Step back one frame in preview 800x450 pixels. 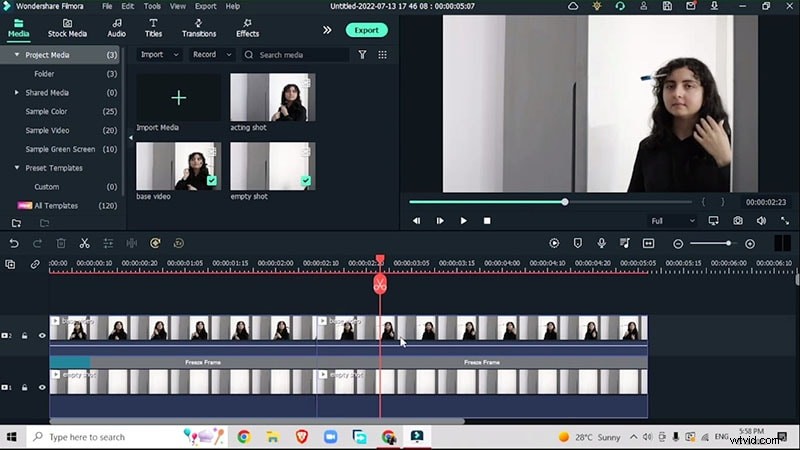[416, 221]
